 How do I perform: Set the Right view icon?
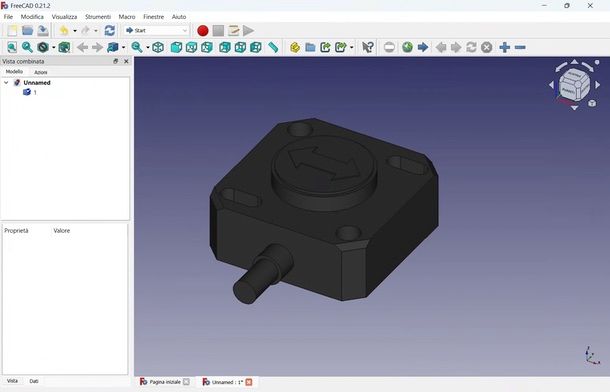point(207,47)
